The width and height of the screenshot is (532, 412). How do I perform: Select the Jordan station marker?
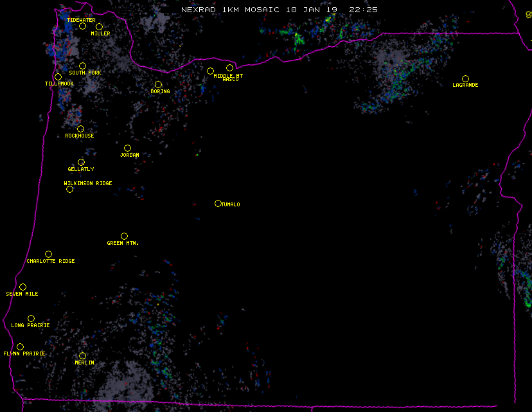coord(127,148)
